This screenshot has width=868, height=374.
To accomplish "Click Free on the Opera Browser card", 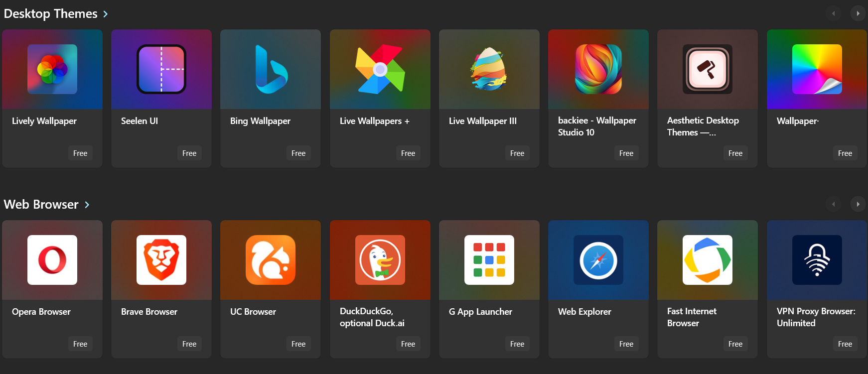I will point(80,344).
